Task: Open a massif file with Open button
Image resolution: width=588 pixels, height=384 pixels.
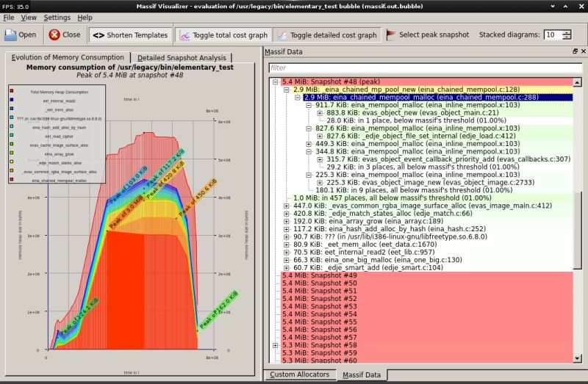Action: click(21, 35)
